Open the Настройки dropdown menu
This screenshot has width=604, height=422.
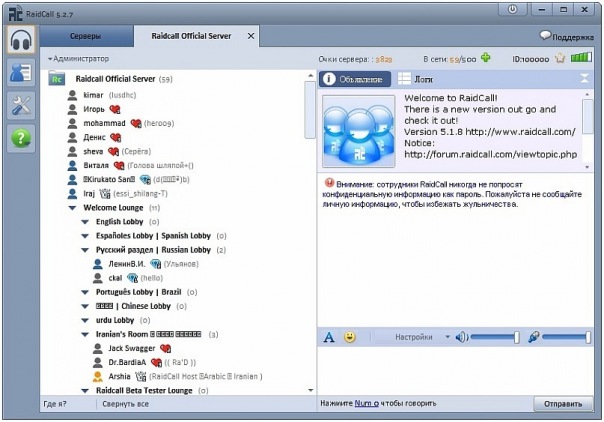coord(422,337)
